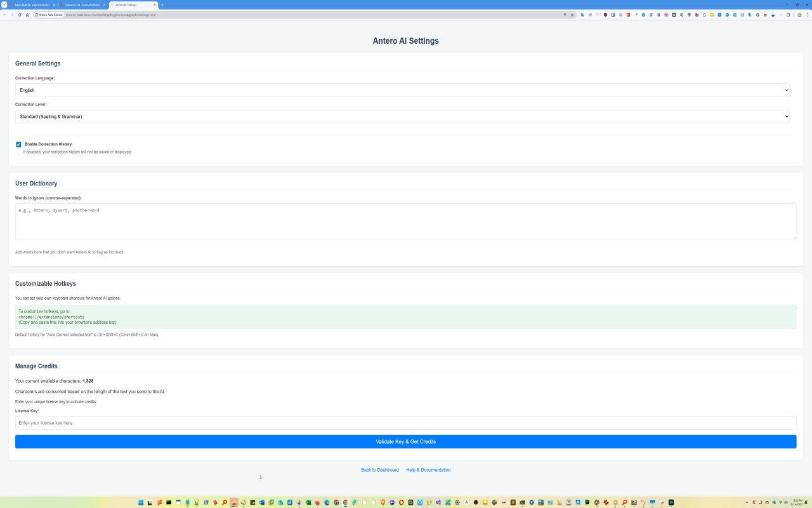The height and width of the screenshot is (508, 812).
Task: Click the green circle extension icon
Action: (727, 15)
